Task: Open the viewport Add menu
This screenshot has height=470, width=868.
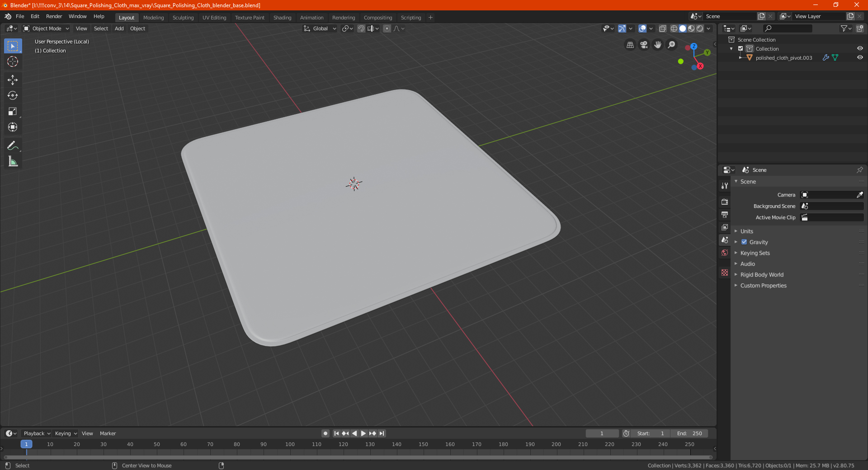Action: pos(119,28)
